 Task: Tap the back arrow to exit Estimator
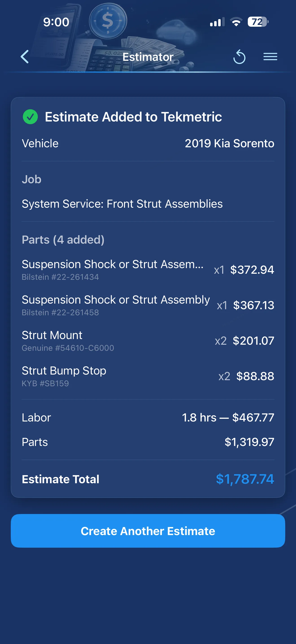(24, 57)
